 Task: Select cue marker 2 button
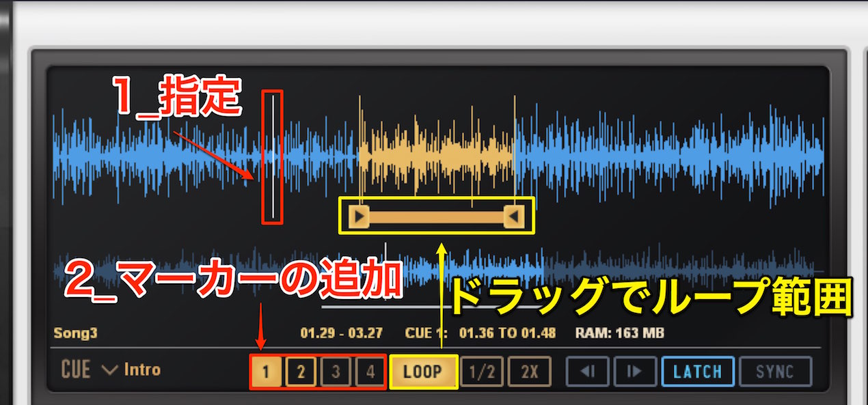tap(301, 372)
